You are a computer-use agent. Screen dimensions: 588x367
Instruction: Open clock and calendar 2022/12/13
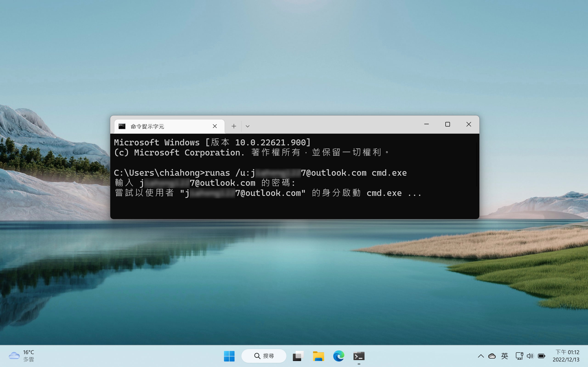click(566, 356)
